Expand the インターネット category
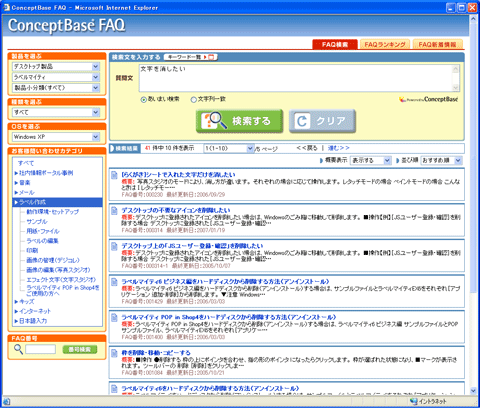This screenshot has height=408, width=480. tap(16, 311)
